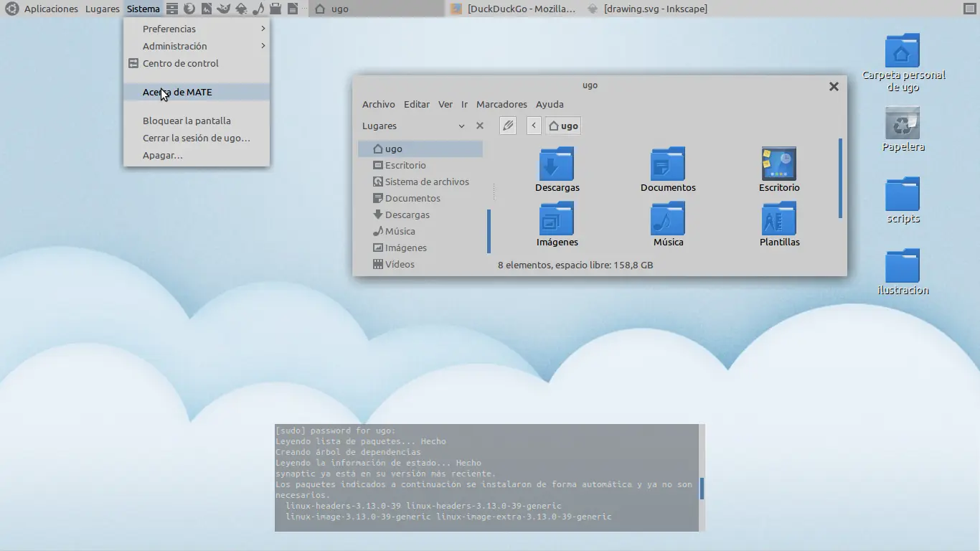Expand the Preferencias submenu

click(197, 29)
